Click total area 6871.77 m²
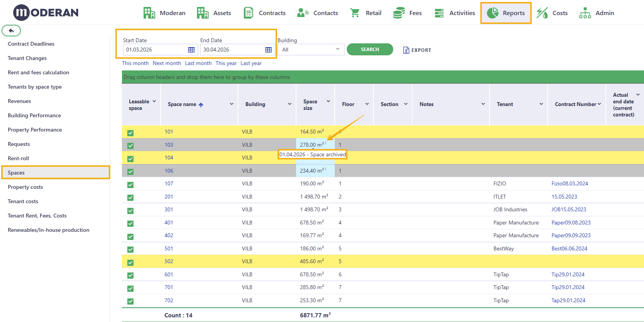644x322 pixels. click(x=315, y=315)
